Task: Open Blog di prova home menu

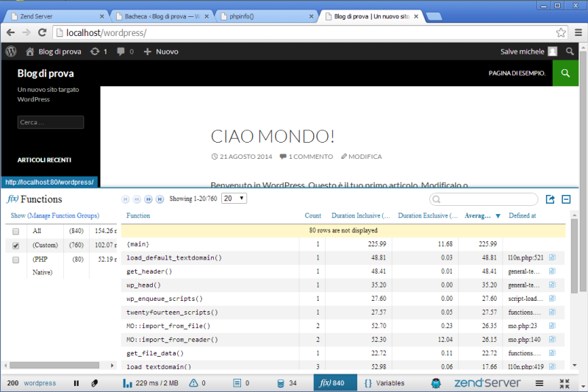Action: click(53, 51)
